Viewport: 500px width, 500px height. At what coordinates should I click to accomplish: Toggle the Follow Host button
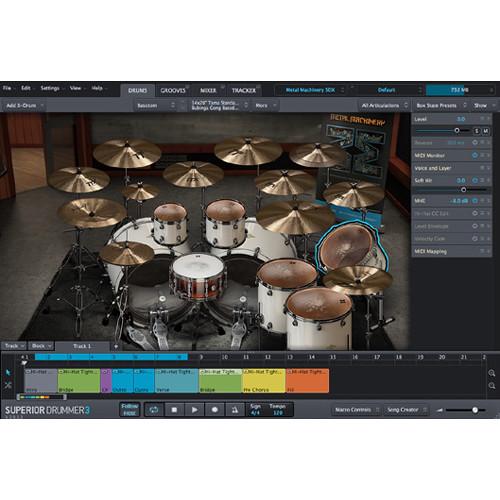[130, 410]
